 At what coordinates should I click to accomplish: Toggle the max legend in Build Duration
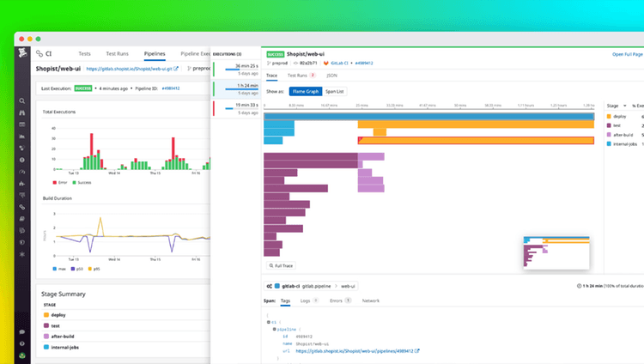pos(59,269)
